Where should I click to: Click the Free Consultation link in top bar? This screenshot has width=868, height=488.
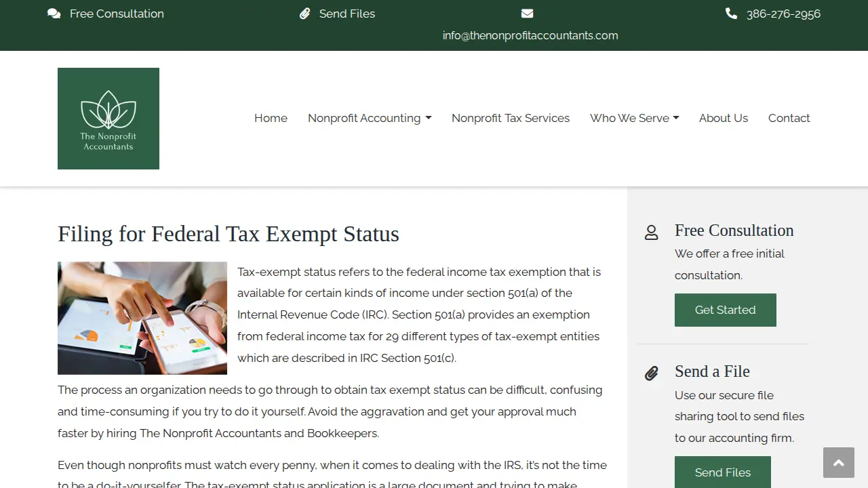pyautogui.click(x=117, y=14)
